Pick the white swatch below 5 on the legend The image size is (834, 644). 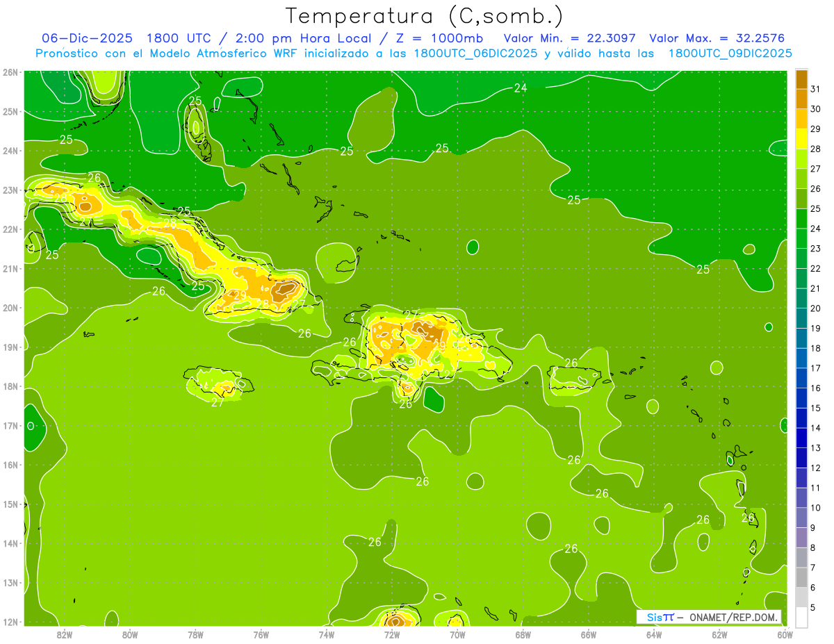point(801,618)
